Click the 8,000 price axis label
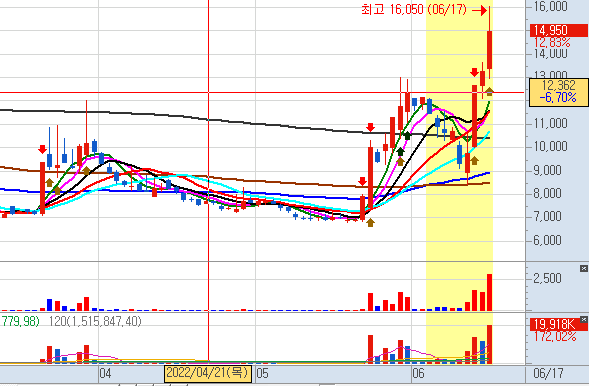This screenshot has width=589, height=386. tap(547, 193)
